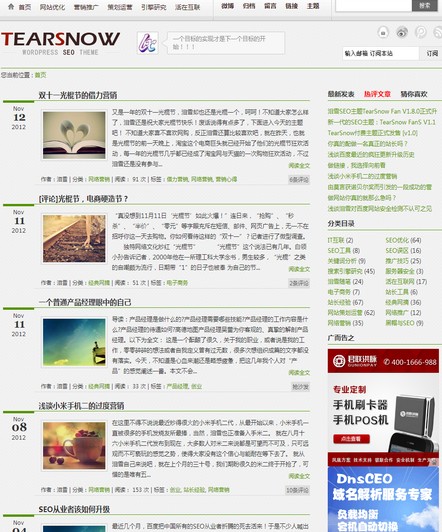Viewport: 442px width, 532px height.
Task: Click the DnsCEO 域名解析 ad banner
Action: [383, 499]
